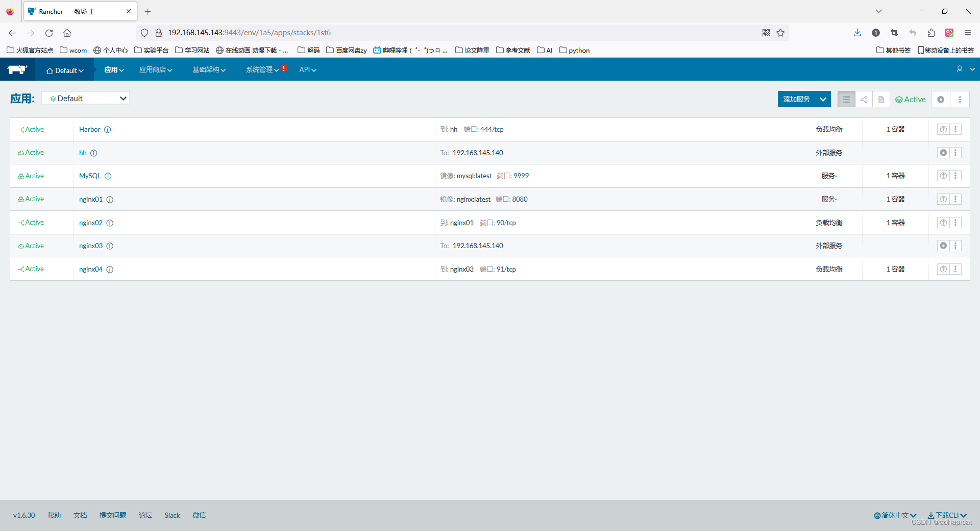Open MySQL row three-dot menu
The width and height of the screenshot is (980, 531).
955,176
